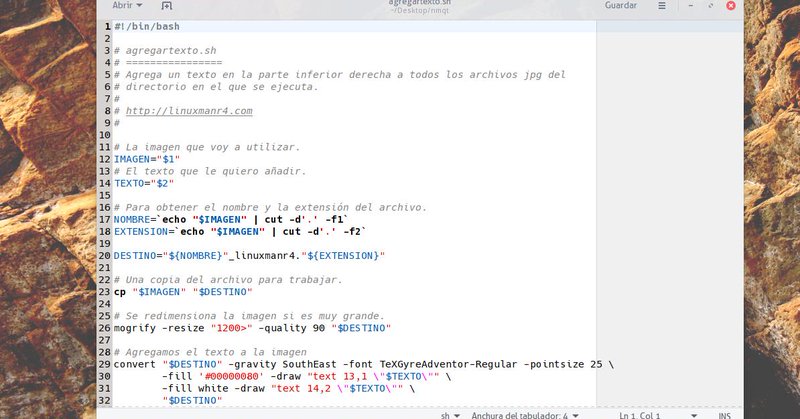Close the gedit window with the red button
The width and height of the screenshot is (800, 419).
coord(731,6)
